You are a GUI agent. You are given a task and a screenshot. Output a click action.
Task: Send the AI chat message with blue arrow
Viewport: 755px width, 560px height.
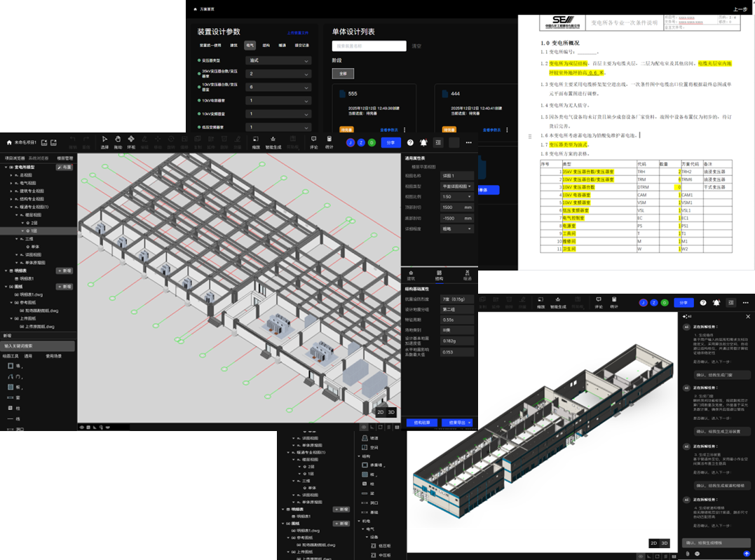747,554
